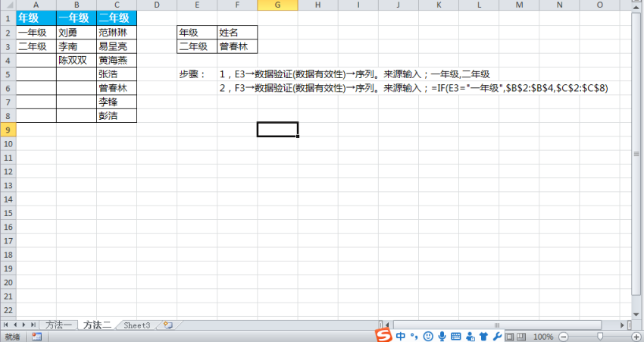Click header cell C1 二年级

click(117, 18)
